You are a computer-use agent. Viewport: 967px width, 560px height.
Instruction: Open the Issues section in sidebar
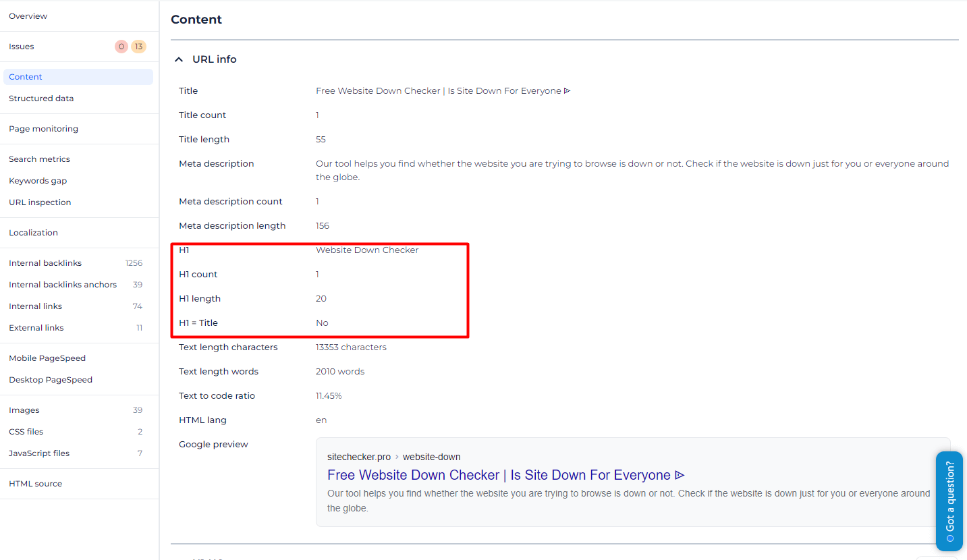point(22,47)
